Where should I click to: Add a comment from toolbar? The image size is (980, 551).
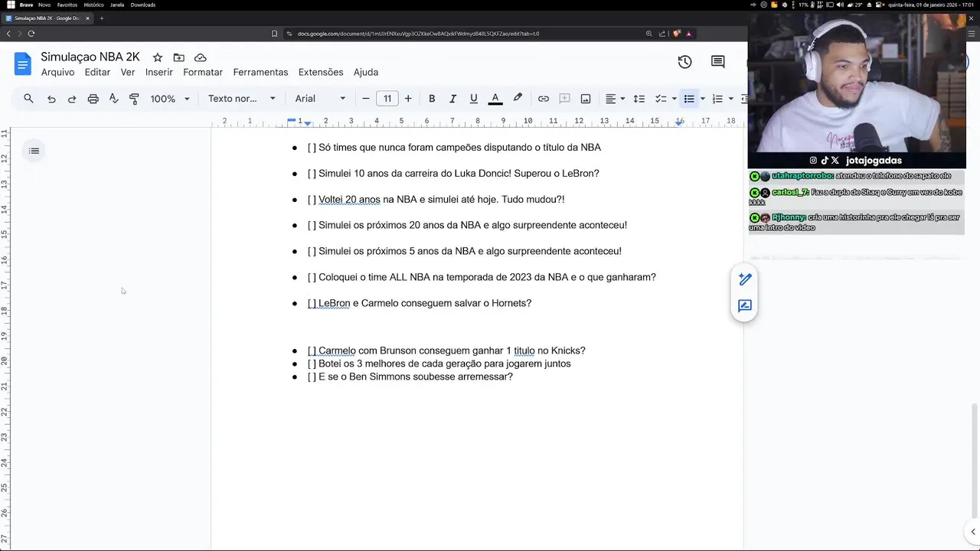tap(564, 99)
